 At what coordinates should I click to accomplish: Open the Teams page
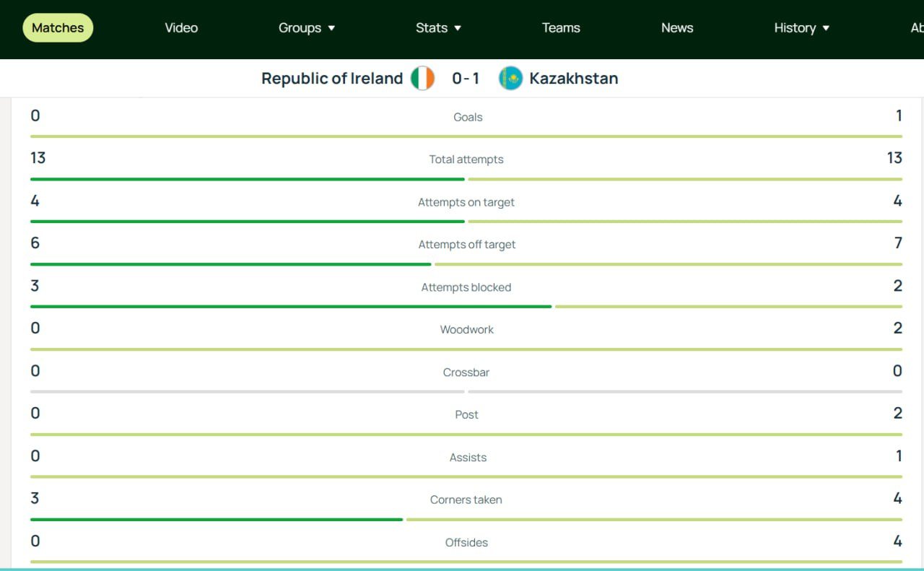[x=561, y=28]
